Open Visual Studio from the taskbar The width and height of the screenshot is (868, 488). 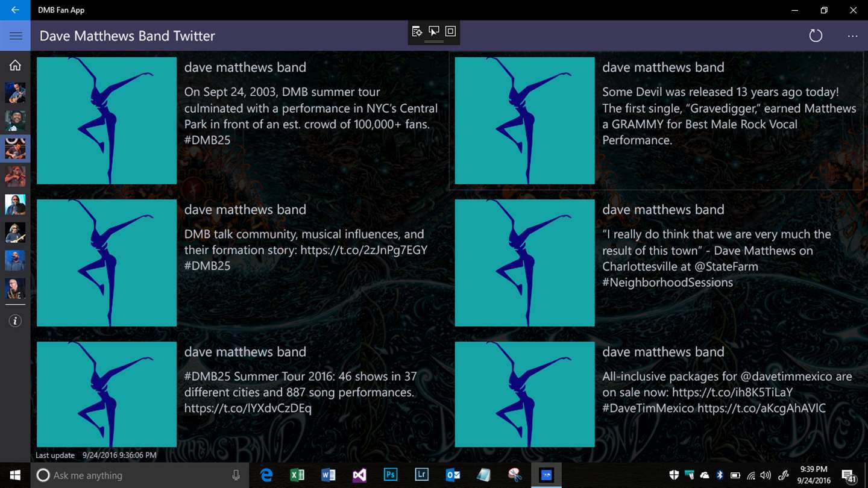click(x=359, y=475)
